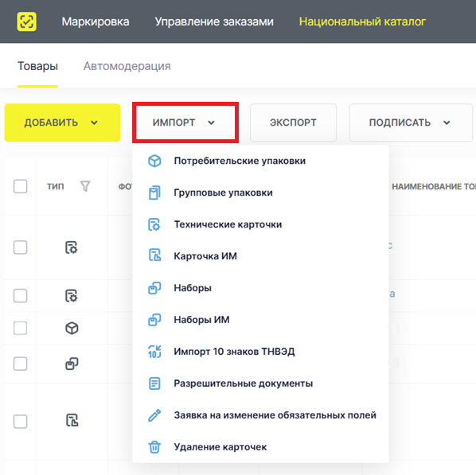Click the Технические карточки gear icon
Screen dimensions: 476x475
pyautogui.click(x=154, y=224)
